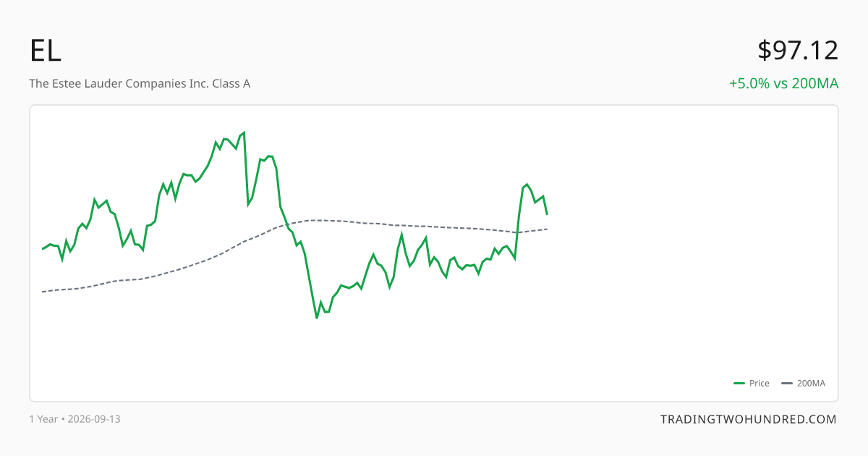868x456 pixels.
Task: Select where price crosses above 200MA near the end
Action: (517, 232)
